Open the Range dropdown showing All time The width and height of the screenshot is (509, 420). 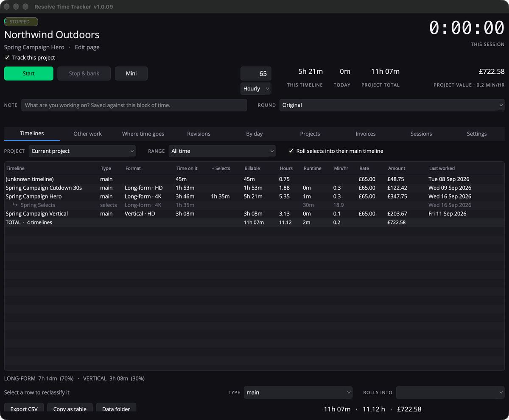click(222, 151)
